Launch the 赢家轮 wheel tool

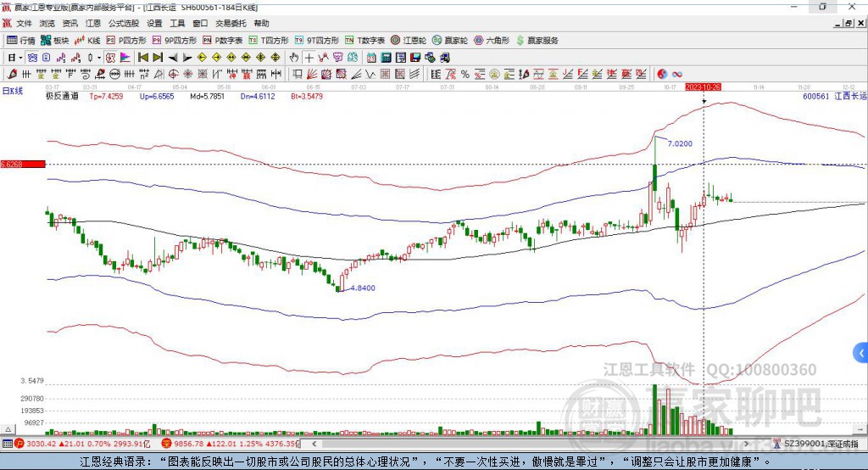click(449, 41)
